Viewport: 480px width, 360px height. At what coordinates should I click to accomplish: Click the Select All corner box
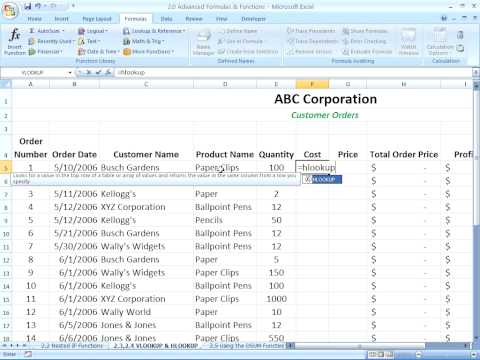[x=6, y=84]
